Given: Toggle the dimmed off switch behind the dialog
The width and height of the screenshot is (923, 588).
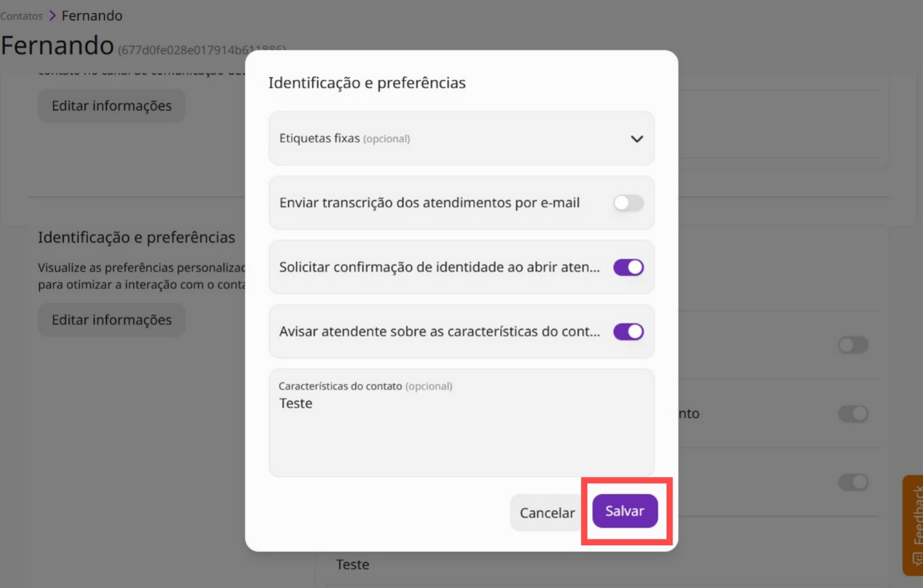Looking at the screenshot, I should click(x=853, y=345).
